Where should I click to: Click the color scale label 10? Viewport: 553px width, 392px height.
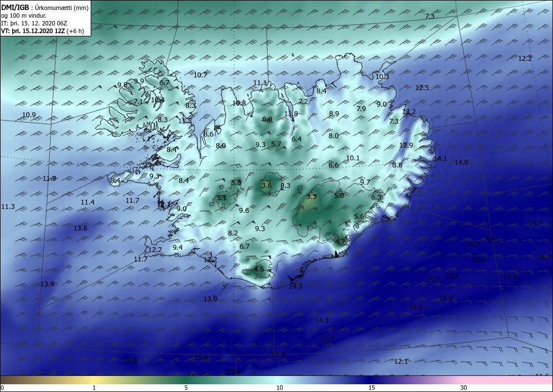[279, 388]
